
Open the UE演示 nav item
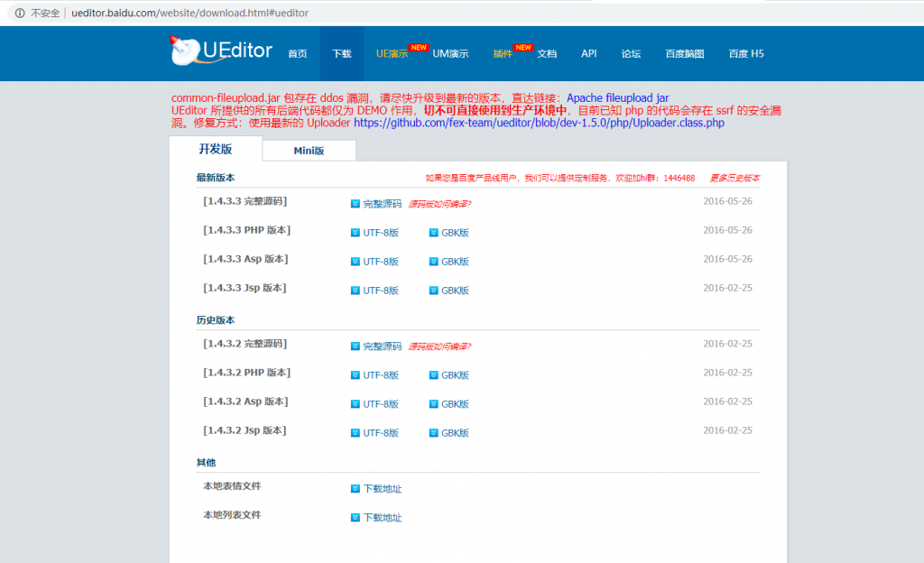coord(392,53)
